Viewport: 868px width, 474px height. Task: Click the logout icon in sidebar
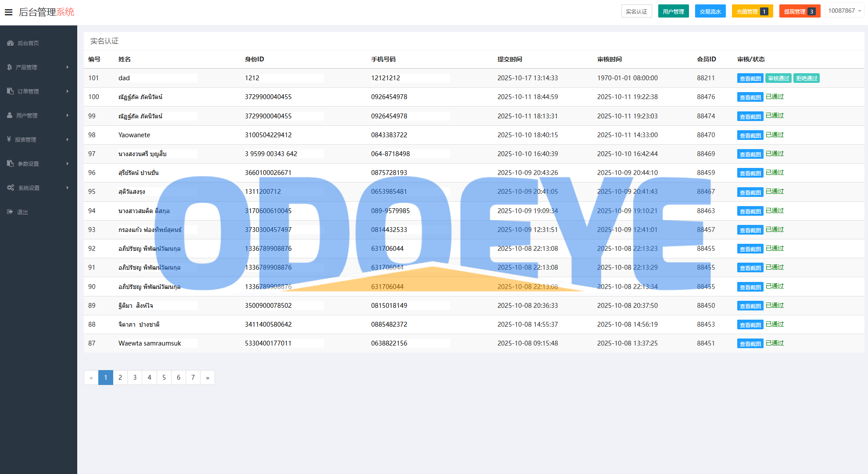[x=10, y=212]
